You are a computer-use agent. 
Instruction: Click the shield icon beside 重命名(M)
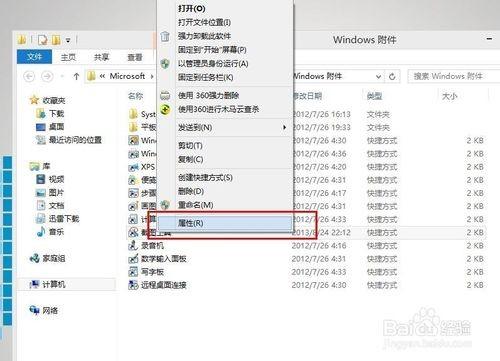pyautogui.click(x=165, y=205)
